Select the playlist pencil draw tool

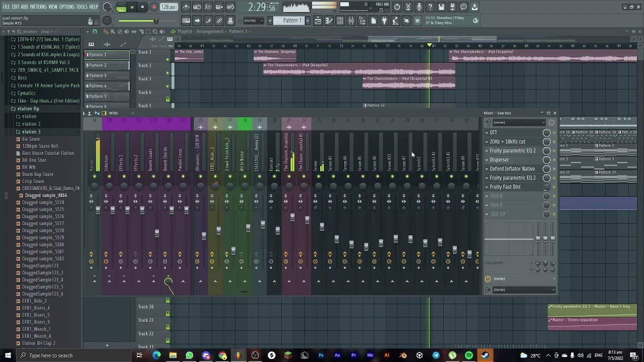coord(106,31)
